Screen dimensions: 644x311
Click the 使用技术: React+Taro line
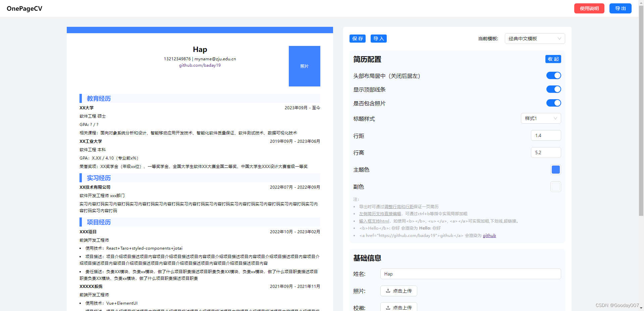pyautogui.click(x=134, y=248)
